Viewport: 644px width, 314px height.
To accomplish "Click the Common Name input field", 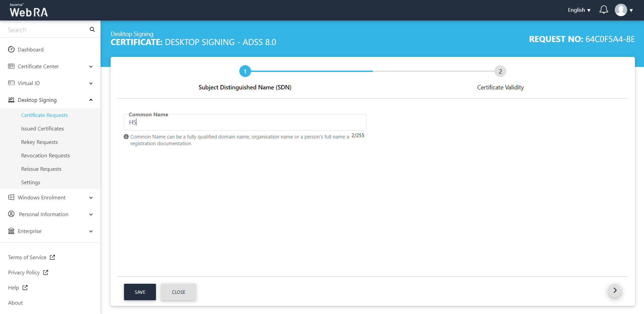I will coord(245,122).
